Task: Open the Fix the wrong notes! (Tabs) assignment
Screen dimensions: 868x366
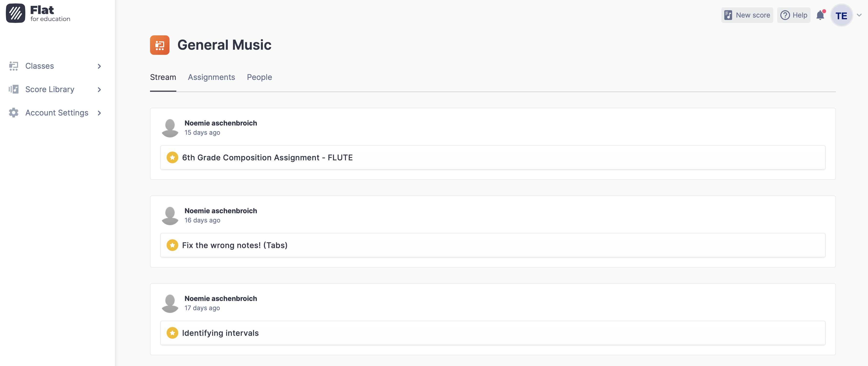Action: pos(235,245)
